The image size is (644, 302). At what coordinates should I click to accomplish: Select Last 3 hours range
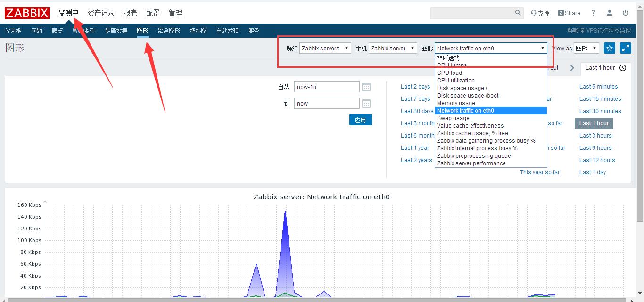pos(595,136)
